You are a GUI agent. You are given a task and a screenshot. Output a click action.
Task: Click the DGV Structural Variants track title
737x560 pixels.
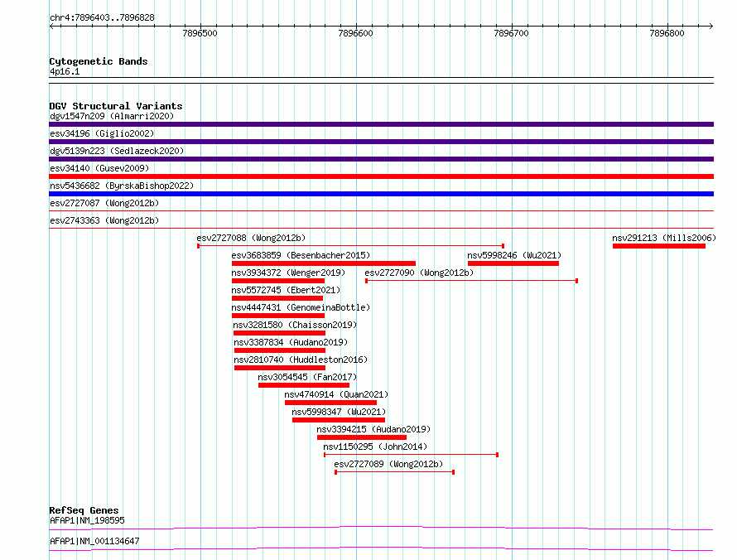(x=116, y=106)
